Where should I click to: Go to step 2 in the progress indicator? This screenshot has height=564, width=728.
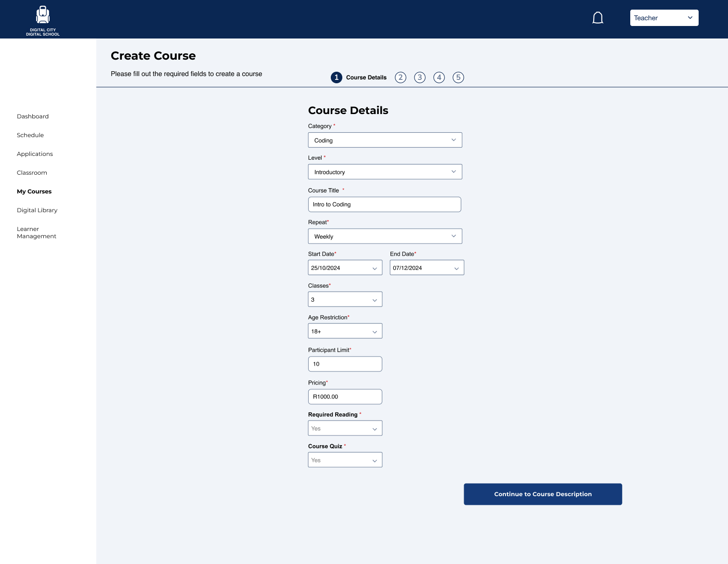(400, 77)
